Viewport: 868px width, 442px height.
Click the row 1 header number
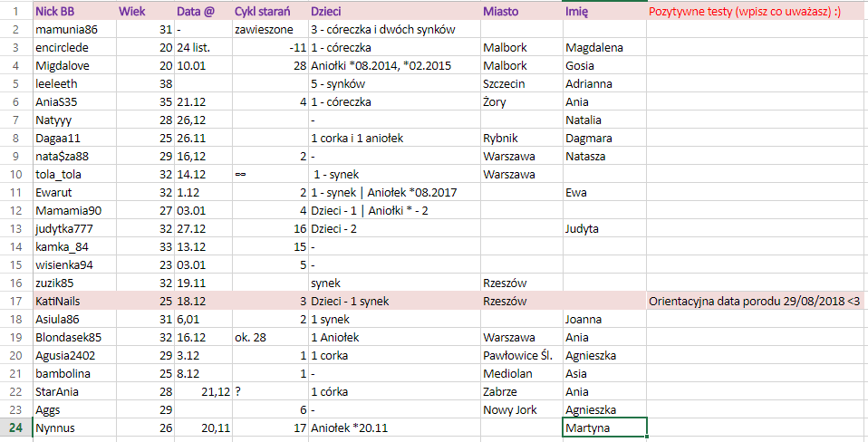tap(15, 13)
